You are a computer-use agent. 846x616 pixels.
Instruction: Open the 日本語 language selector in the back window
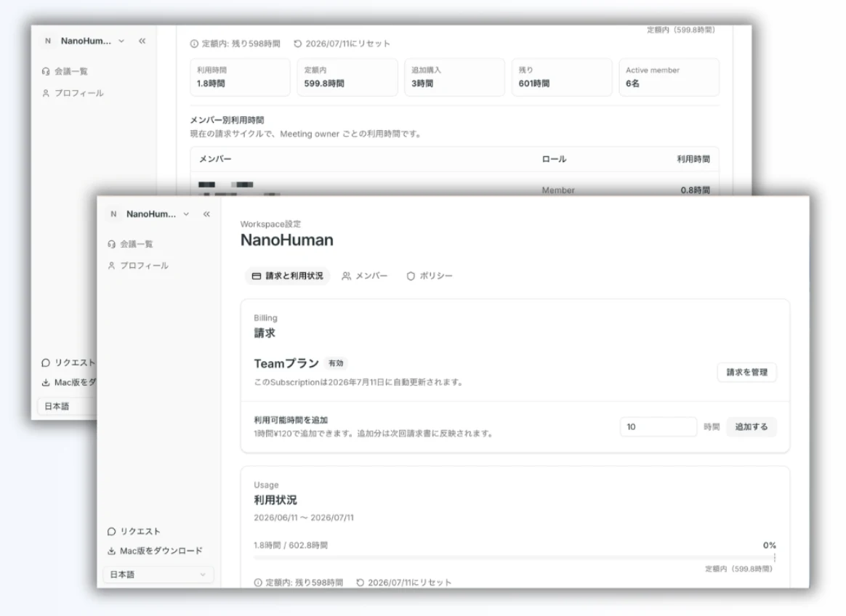67,406
